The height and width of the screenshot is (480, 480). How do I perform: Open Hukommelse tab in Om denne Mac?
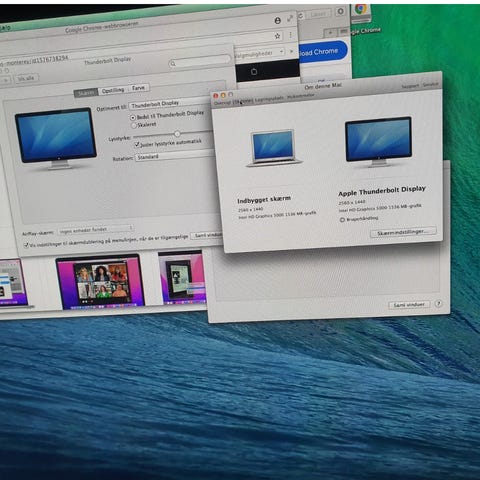tap(301, 96)
